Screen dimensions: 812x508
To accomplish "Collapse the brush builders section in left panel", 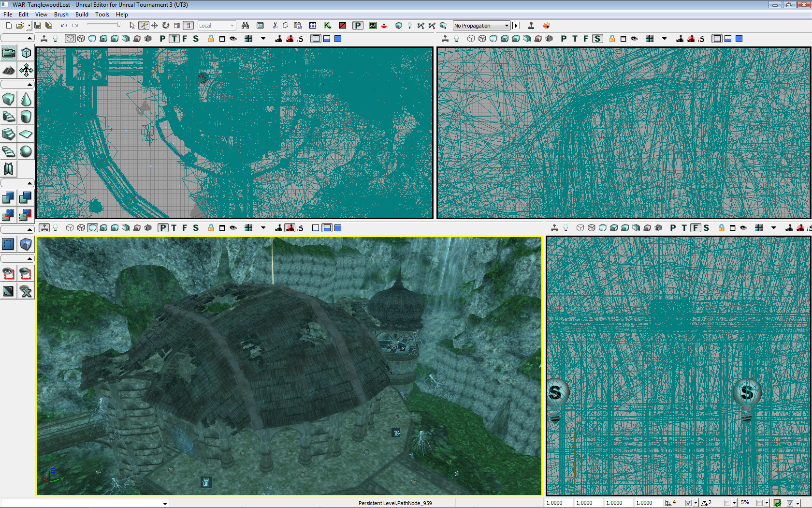I will pos(17,84).
